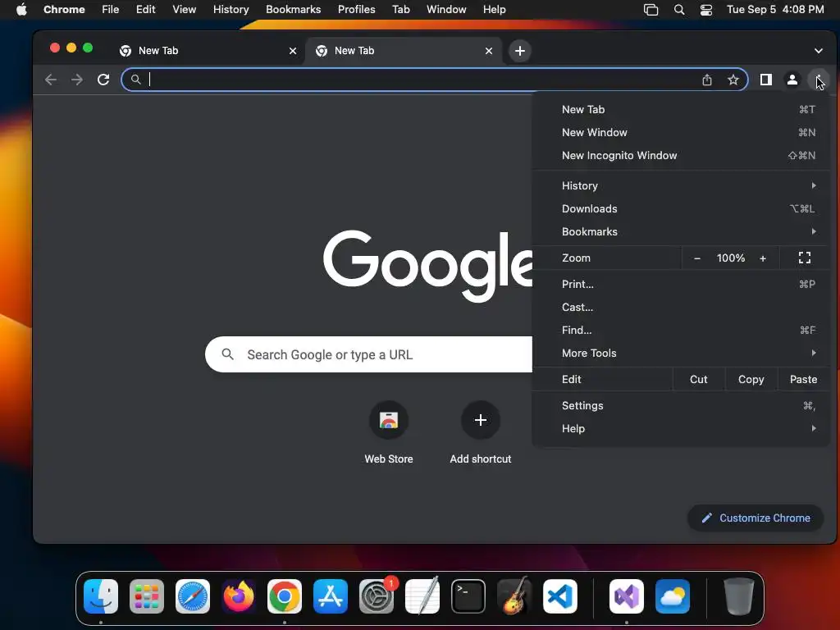Viewport: 840px width, 630px height.
Task: Expand the Help submenu
Action: pos(682,428)
